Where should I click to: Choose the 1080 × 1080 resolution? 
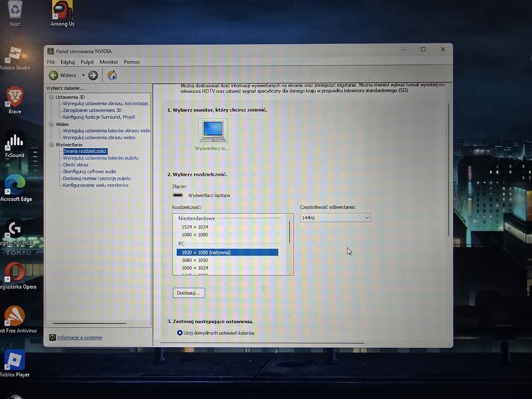195,235
